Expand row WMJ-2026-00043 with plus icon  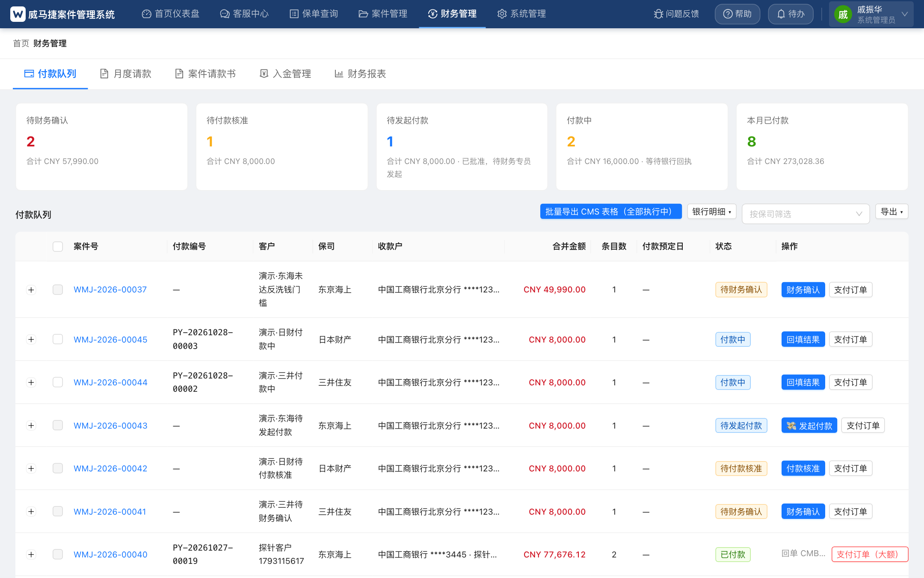(31, 426)
